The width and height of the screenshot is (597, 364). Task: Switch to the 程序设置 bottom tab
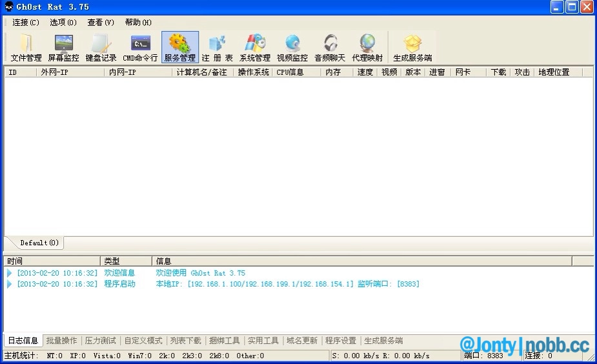[x=341, y=341]
